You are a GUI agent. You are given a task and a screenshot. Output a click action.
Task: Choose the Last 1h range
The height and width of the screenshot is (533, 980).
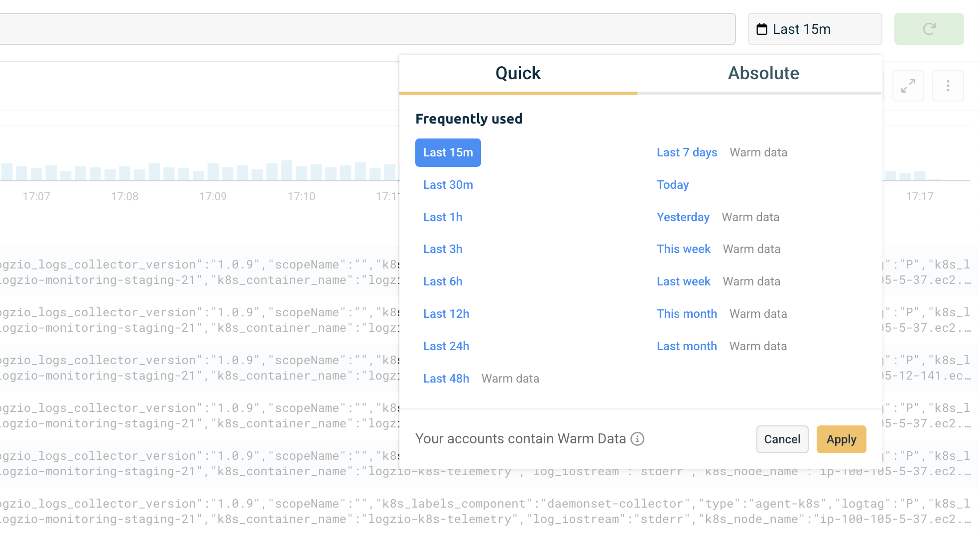(443, 217)
